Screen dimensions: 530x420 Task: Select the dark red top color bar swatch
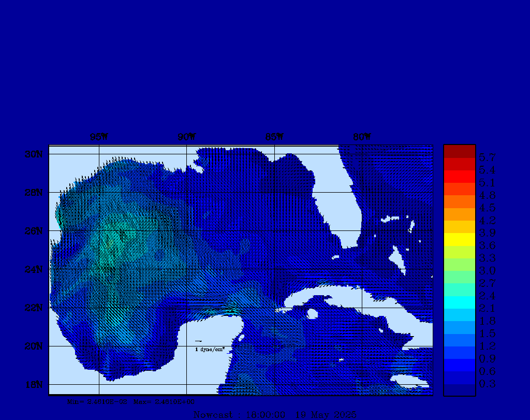coord(459,151)
